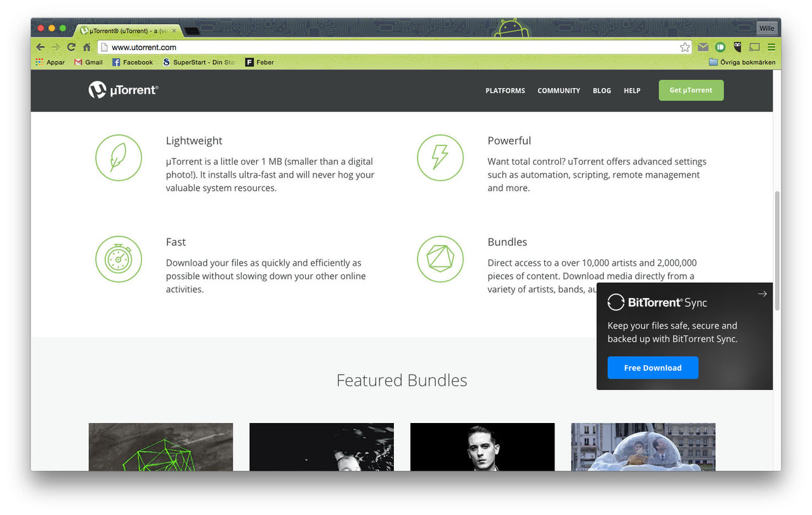Open the Feber bookmark
The image size is (812, 515).
(259, 62)
